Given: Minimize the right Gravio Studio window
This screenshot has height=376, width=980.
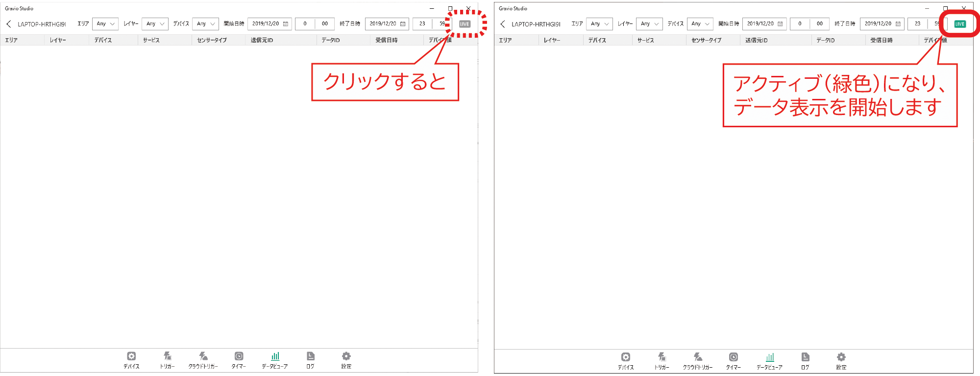Looking at the screenshot, I should [927, 8].
